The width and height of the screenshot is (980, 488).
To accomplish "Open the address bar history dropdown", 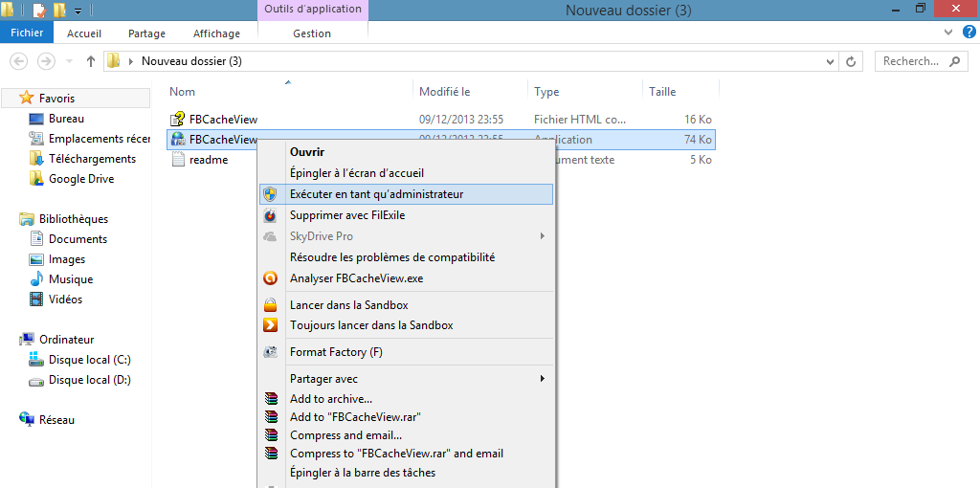I will [x=830, y=61].
